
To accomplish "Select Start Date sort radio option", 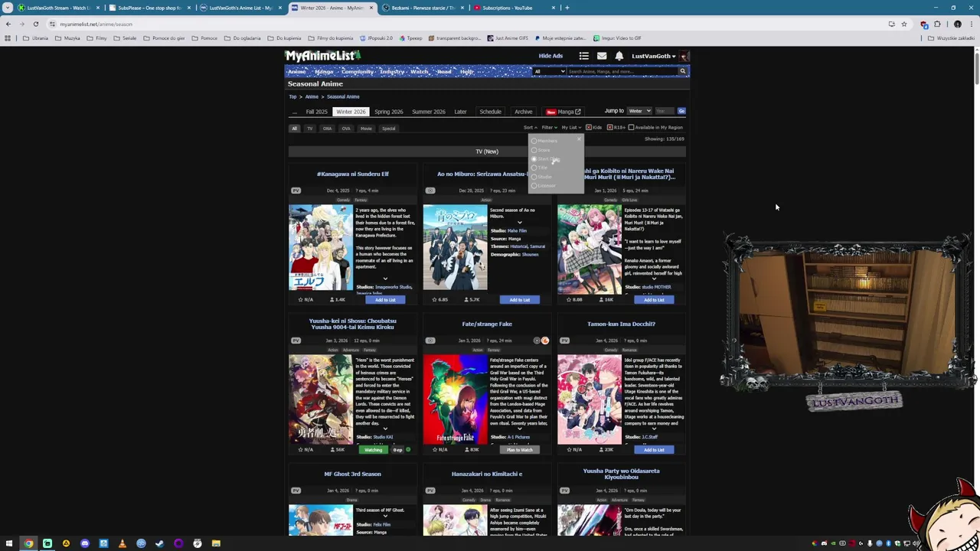I will (534, 159).
